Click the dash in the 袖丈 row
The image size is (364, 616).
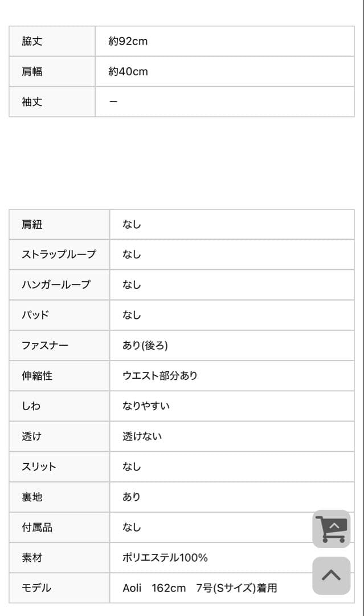(x=113, y=102)
